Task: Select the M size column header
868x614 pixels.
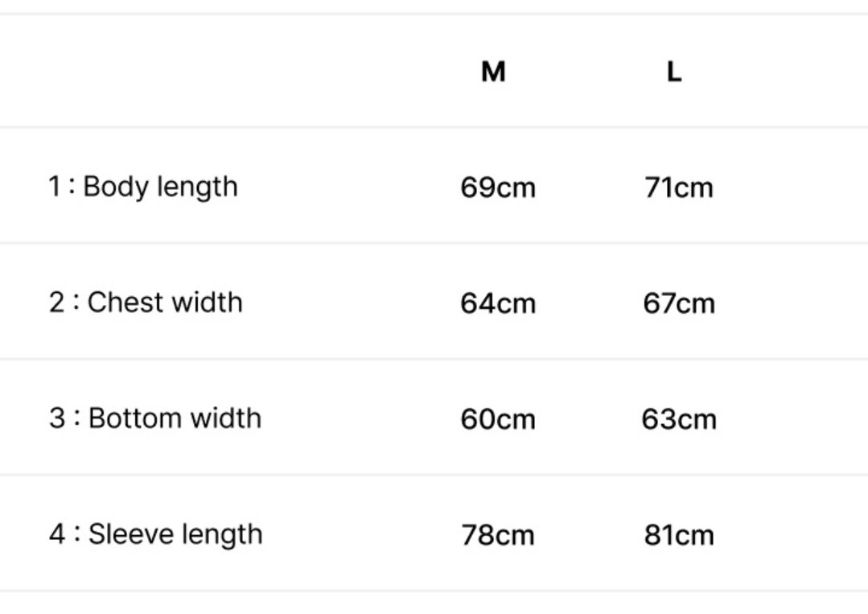Action: click(x=493, y=72)
